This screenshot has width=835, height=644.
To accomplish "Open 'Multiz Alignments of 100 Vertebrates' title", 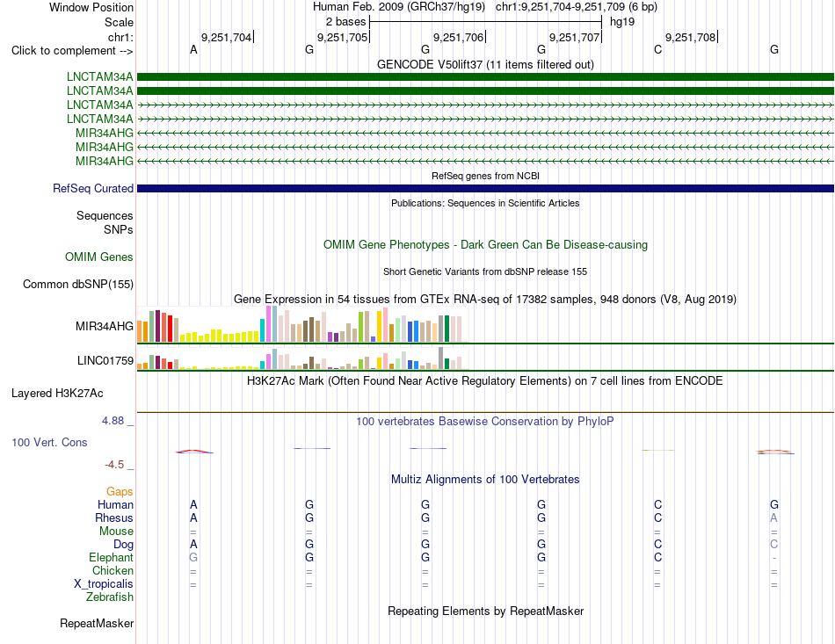I will pos(485,480).
